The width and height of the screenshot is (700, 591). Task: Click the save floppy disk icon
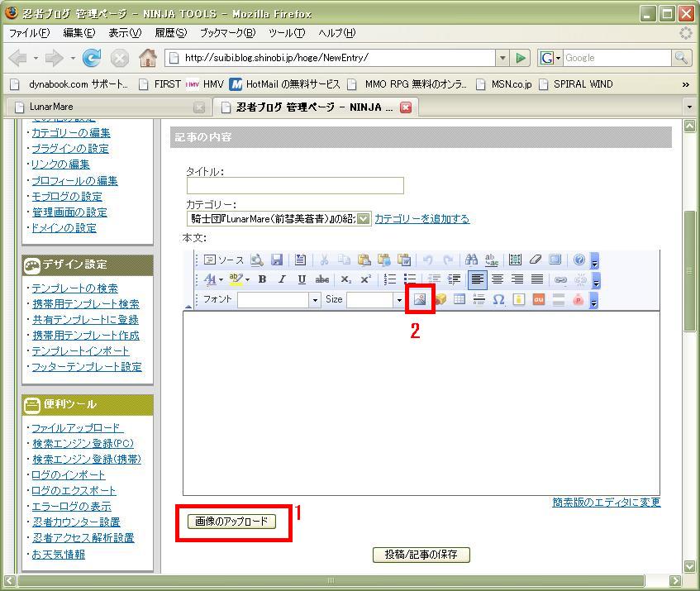point(277,260)
